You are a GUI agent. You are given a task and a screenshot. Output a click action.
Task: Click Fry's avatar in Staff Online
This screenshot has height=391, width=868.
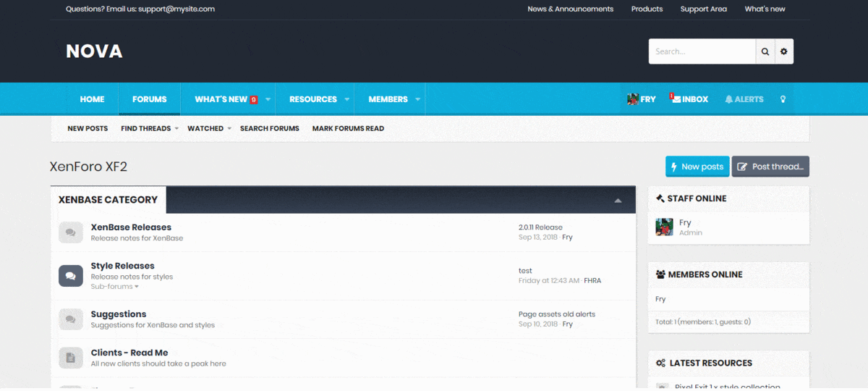tap(664, 227)
